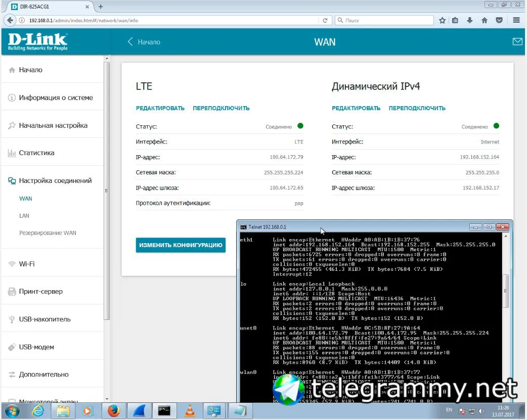Click the LTE green status indicator
Screen dimensions: 527x420
tap(300, 126)
